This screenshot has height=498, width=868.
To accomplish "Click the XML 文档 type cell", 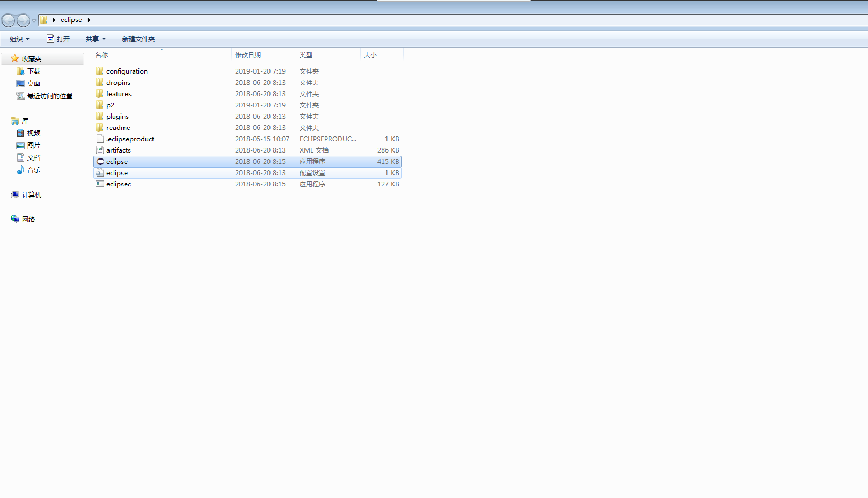I will (x=314, y=150).
